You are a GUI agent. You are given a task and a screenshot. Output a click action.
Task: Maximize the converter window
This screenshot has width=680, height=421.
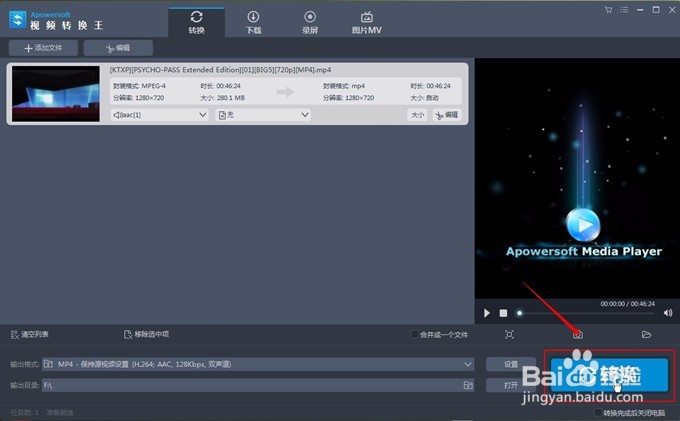(x=656, y=10)
